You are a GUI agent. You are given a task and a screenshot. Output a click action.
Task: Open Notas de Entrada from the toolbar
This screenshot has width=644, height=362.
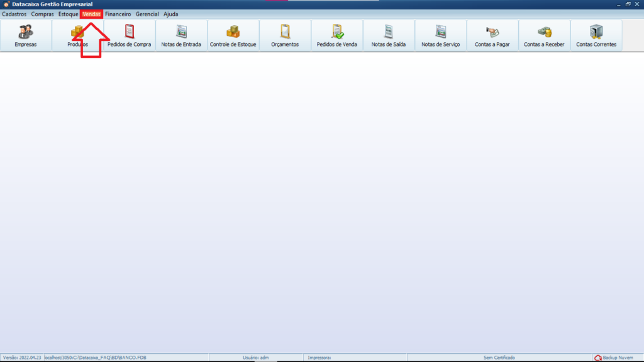coord(181,35)
